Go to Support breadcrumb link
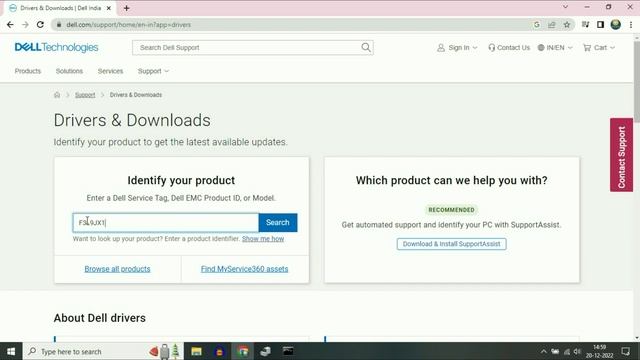Viewport: 640px width, 360px height. coord(85,95)
